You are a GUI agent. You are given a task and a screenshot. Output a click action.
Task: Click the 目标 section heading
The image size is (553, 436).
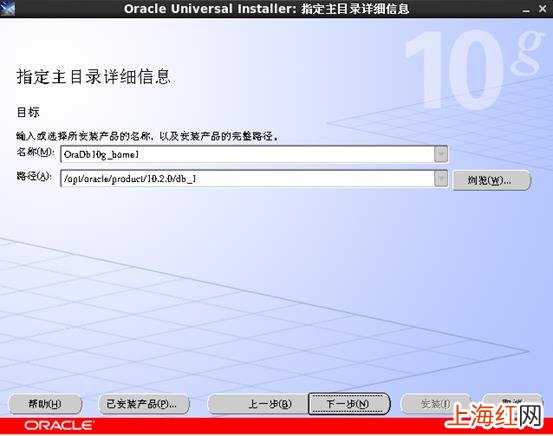point(28,112)
